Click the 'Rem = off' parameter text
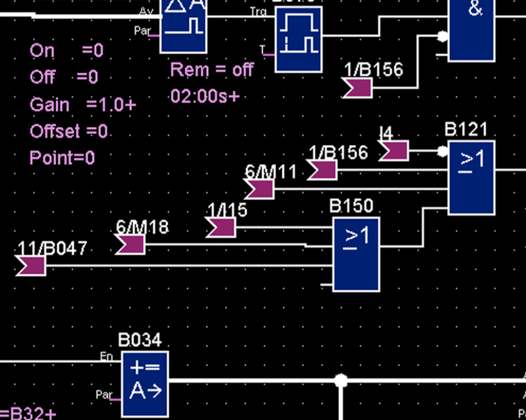Image resolution: width=526 pixels, height=420 pixels. (212, 70)
